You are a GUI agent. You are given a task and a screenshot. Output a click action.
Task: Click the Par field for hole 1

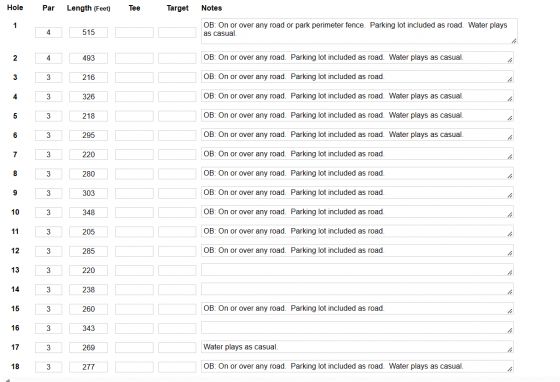point(49,32)
